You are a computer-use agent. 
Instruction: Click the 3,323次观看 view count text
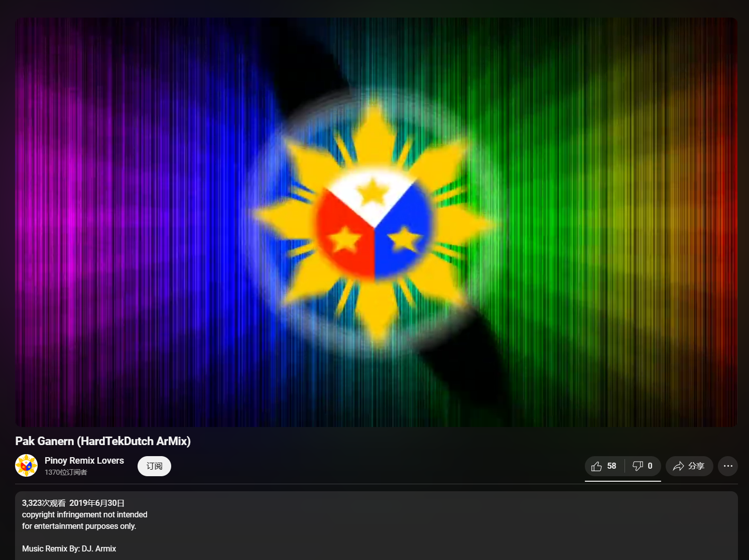tap(44, 503)
